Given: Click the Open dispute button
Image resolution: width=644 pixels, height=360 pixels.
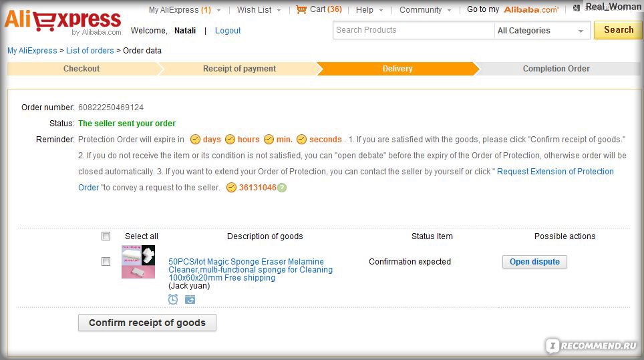Looking at the screenshot, I should 534,262.
